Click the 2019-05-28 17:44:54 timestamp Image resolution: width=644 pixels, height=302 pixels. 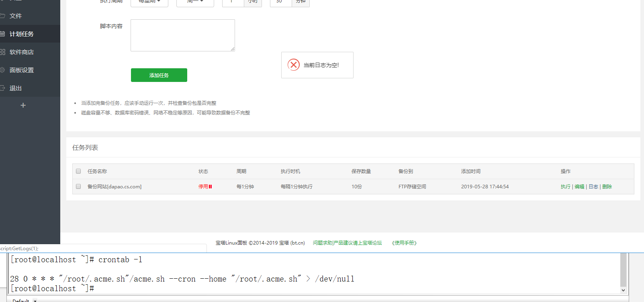click(485, 187)
